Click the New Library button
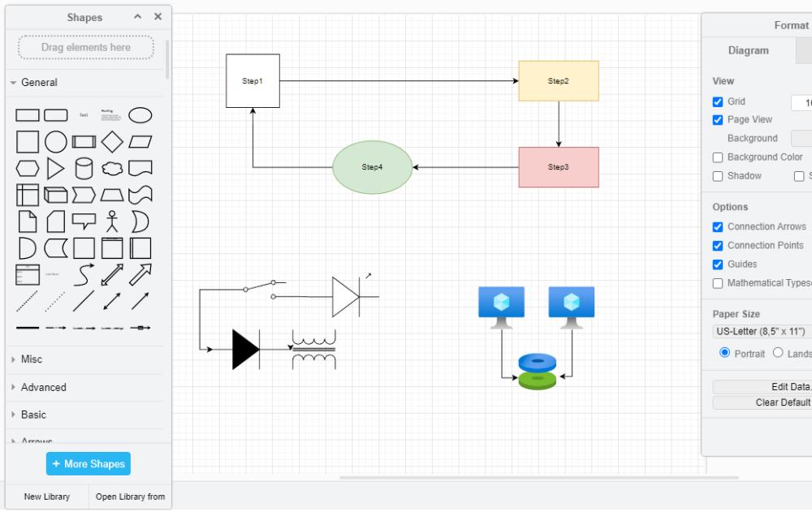 (x=47, y=497)
